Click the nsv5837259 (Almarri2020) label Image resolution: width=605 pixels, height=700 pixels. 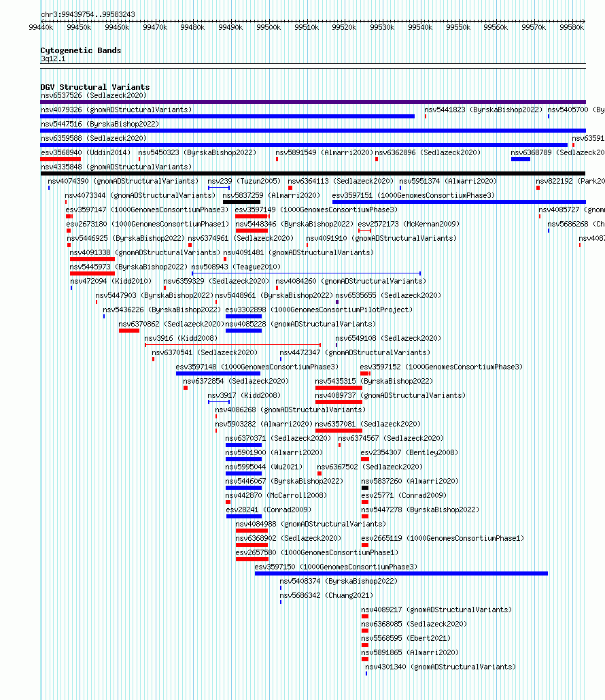point(271,195)
